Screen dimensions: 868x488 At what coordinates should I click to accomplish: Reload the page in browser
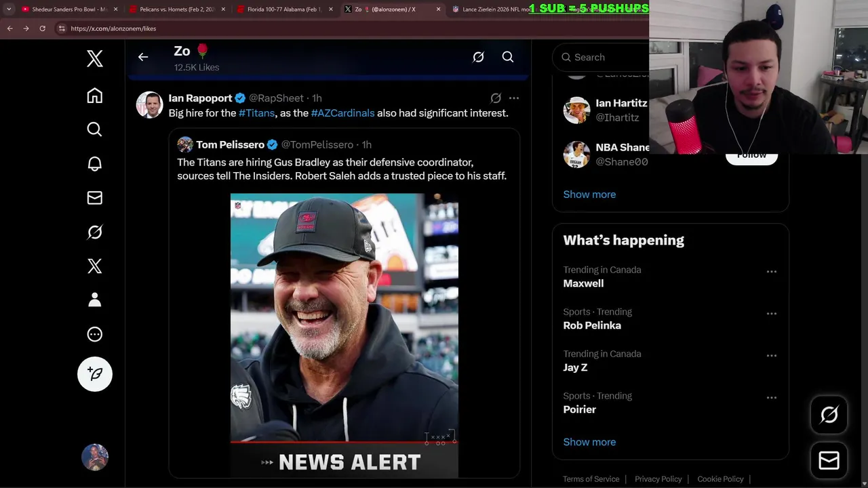(42, 28)
